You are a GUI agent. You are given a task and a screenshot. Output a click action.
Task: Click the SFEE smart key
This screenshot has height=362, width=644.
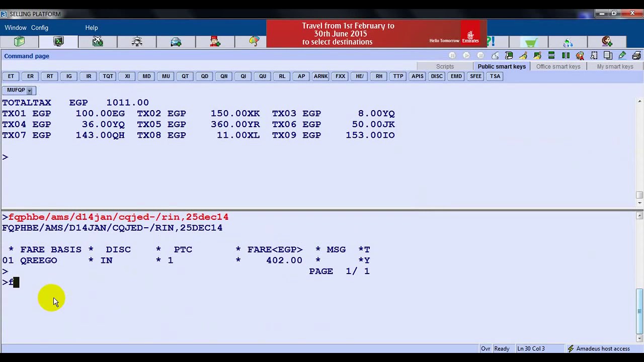[475, 76]
